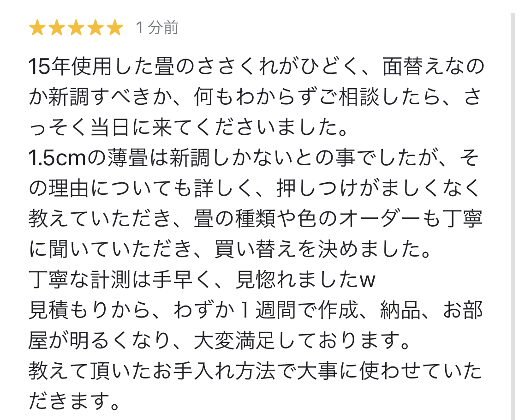Click the line starting '1.5cmの薄畳は新調'
The width and height of the screenshot is (519, 420).
[x=254, y=158]
